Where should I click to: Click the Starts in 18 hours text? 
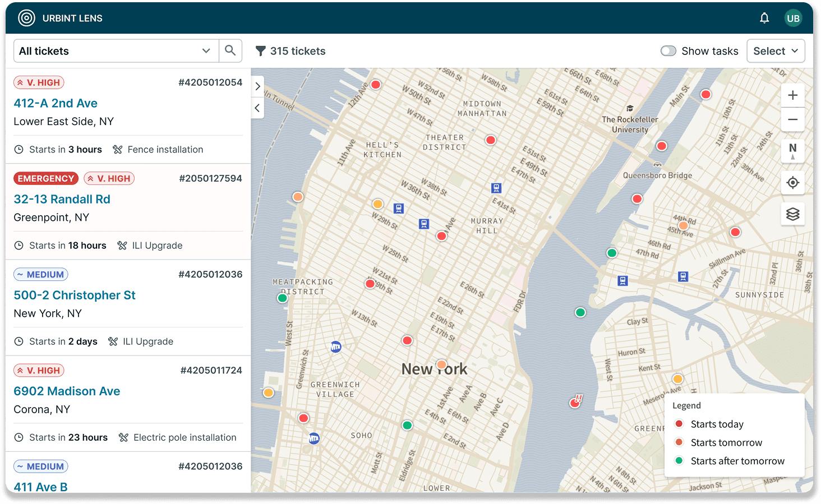pyautogui.click(x=67, y=246)
